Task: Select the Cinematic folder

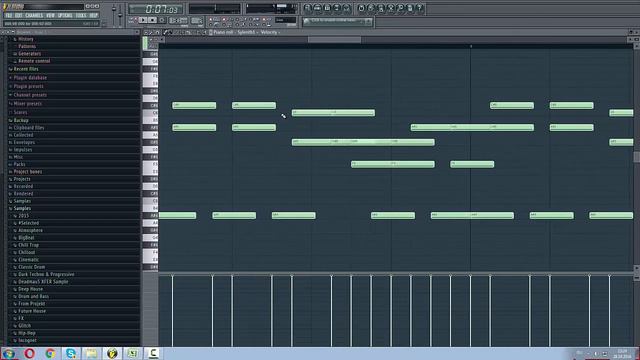Action: point(29,260)
